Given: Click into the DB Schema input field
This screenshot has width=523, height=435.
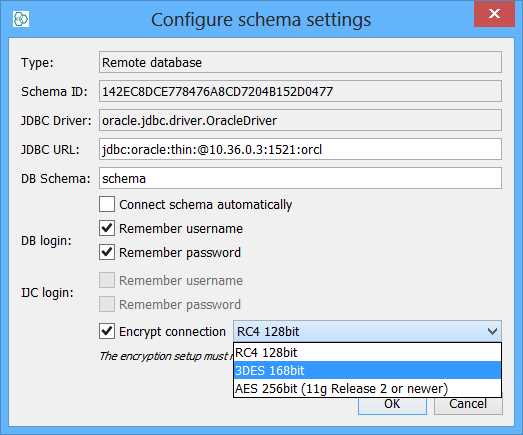Looking at the screenshot, I should (x=300, y=178).
